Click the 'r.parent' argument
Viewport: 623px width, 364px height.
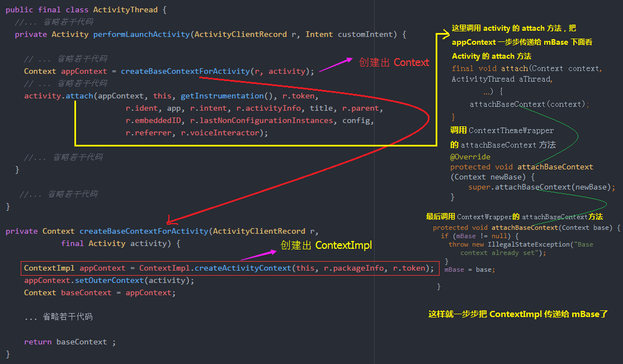click(360, 108)
